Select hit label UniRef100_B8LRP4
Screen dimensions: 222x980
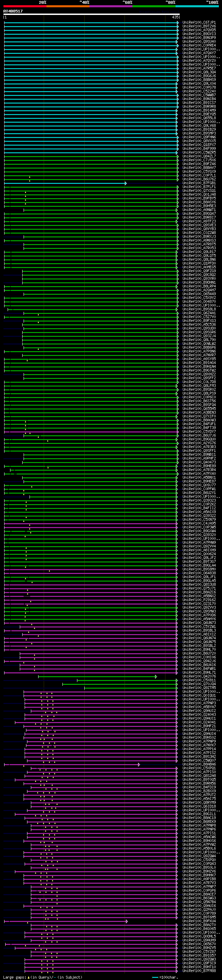[x=199, y=286]
